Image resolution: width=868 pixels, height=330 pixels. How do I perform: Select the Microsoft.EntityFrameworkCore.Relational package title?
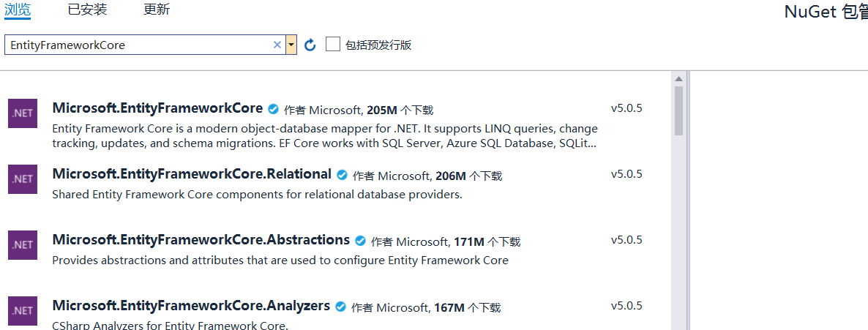tap(192, 174)
